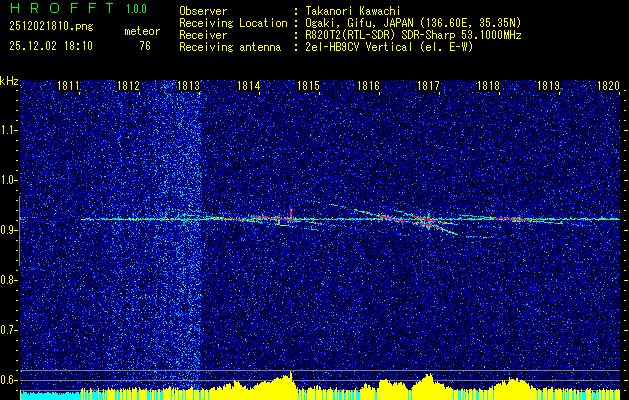
Task: Click the date 25.12.02 18:10
Action: point(51,46)
